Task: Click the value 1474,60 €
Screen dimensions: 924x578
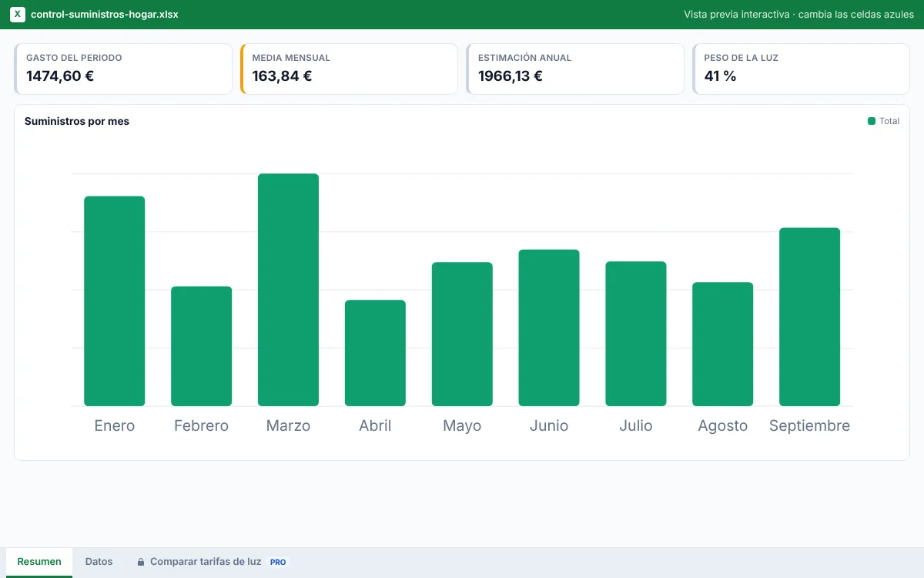Action: tap(60, 76)
